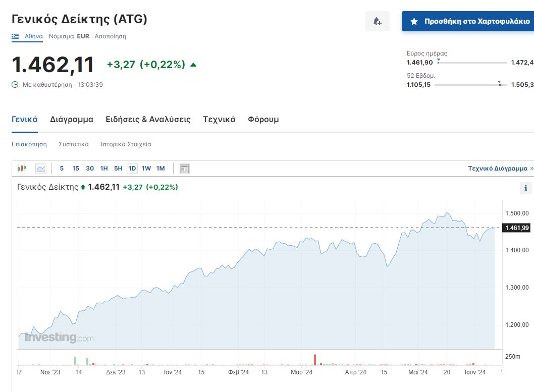The image size is (534, 392).
Task: Open the Διάγραμμα tab
Action: pos(72,120)
